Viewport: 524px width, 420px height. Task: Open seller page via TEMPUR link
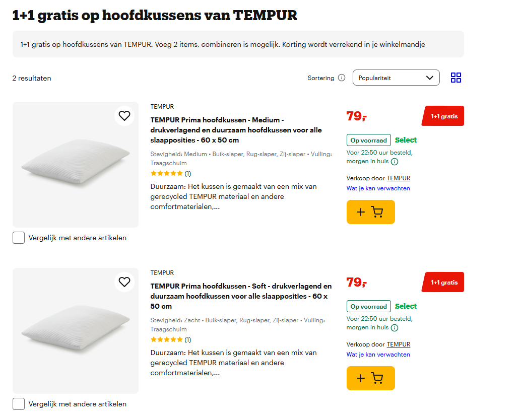(398, 178)
